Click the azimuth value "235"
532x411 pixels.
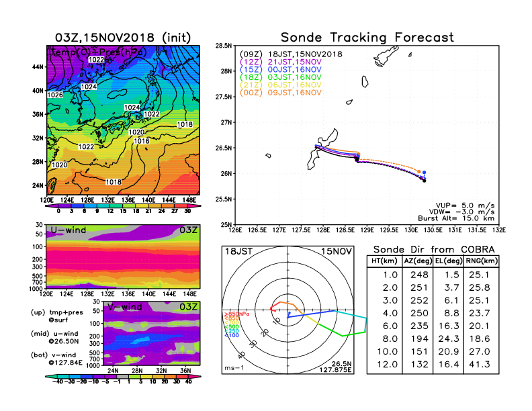tap(419, 326)
